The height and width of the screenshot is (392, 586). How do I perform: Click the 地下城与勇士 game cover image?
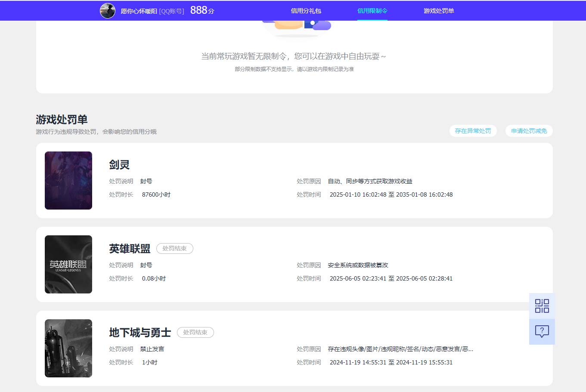68,348
